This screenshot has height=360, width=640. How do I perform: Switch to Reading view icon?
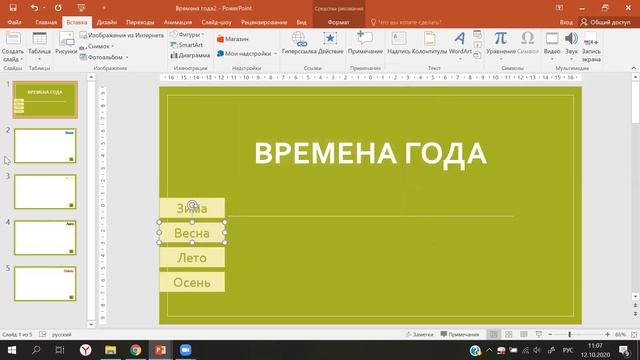[524, 334]
